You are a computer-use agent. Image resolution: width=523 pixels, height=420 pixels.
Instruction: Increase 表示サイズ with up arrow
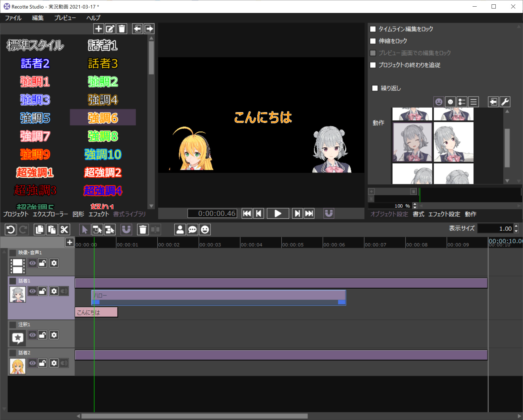tap(516, 226)
